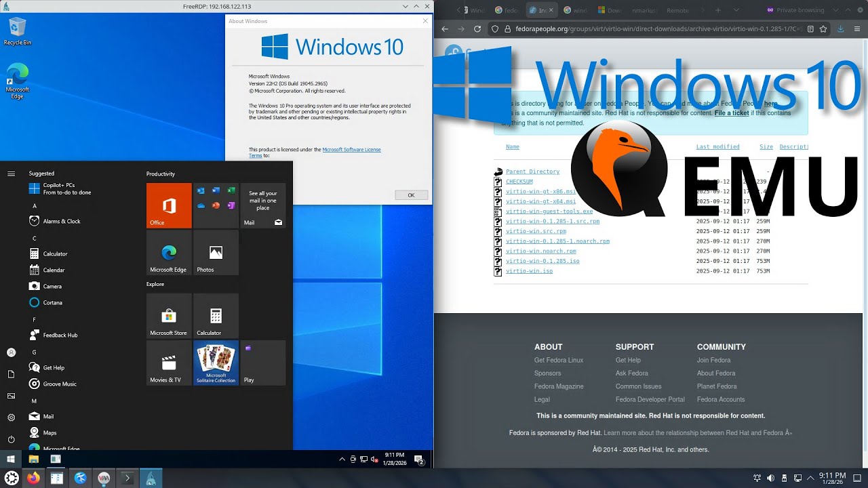Viewport: 868px width, 488px height.
Task: Open Windows notification center icon
Action: [420, 459]
